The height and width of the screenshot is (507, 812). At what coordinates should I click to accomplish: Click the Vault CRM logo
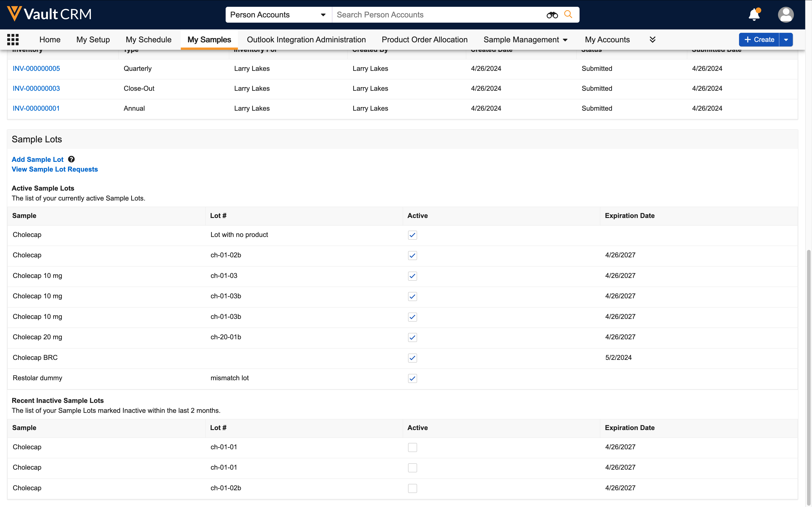click(49, 14)
